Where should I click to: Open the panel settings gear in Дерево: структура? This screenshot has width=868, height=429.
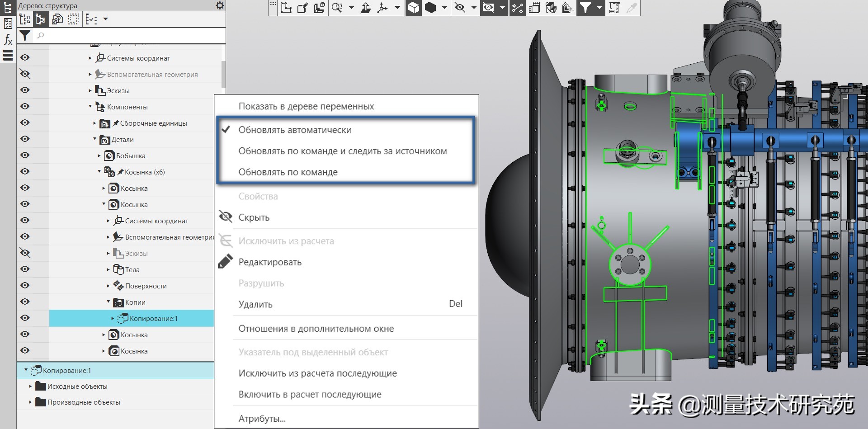coord(219,6)
